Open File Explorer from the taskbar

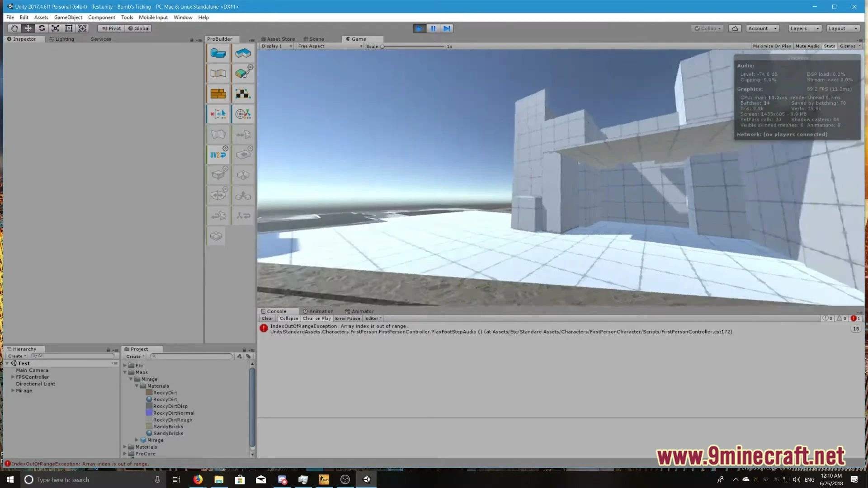pos(219,479)
